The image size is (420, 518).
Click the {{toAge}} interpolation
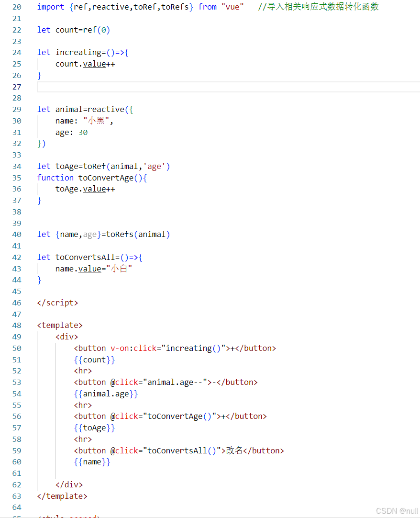94,428
